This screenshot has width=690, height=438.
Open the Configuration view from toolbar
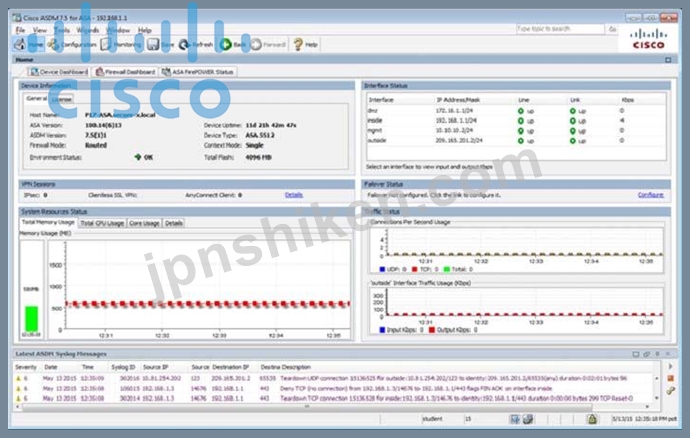point(73,44)
